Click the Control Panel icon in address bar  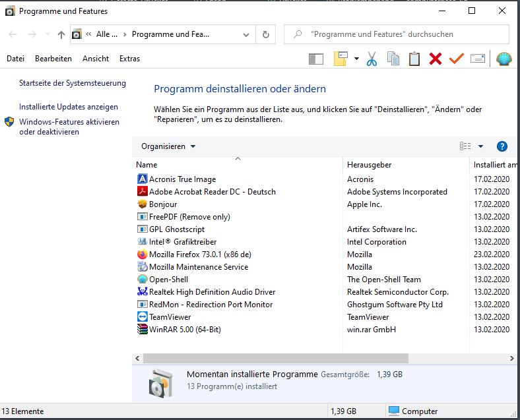click(77, 34)
